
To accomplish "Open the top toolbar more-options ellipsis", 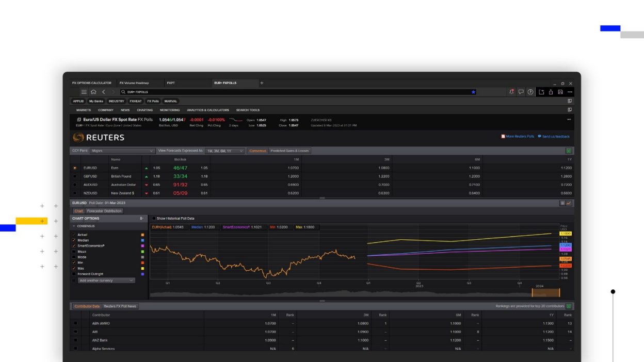I will coord(570,92).
